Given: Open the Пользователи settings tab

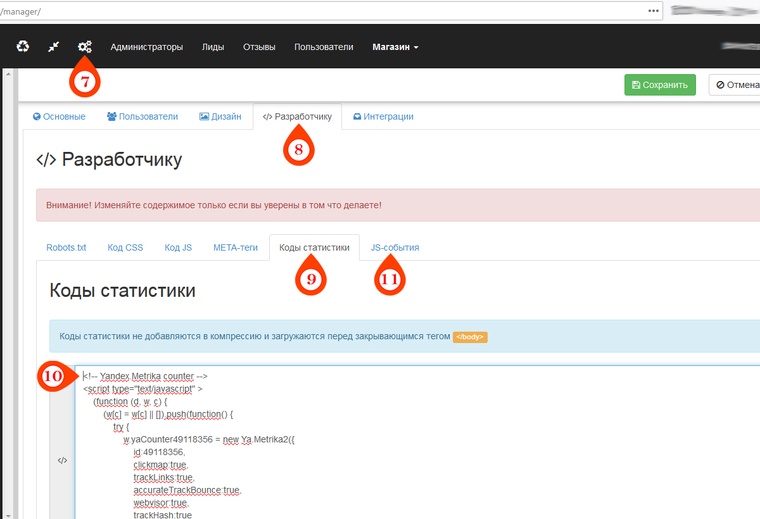Looking at the screenshot, I should 142,117.
